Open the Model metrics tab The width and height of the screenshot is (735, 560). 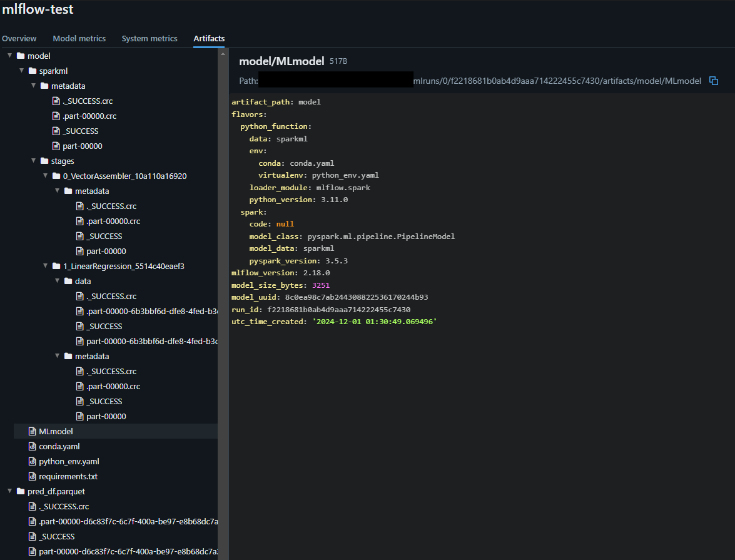pyautogui.click(x=79, y=39)
